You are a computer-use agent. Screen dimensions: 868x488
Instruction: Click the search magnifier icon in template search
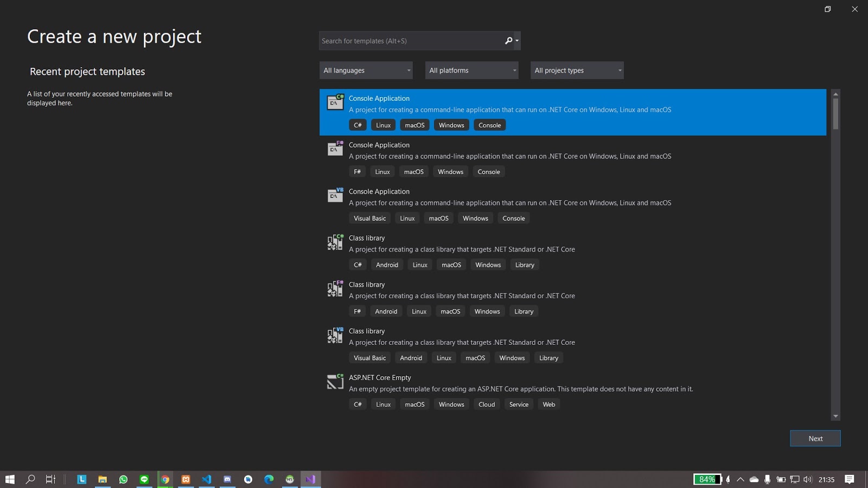[x=508, y=41]
